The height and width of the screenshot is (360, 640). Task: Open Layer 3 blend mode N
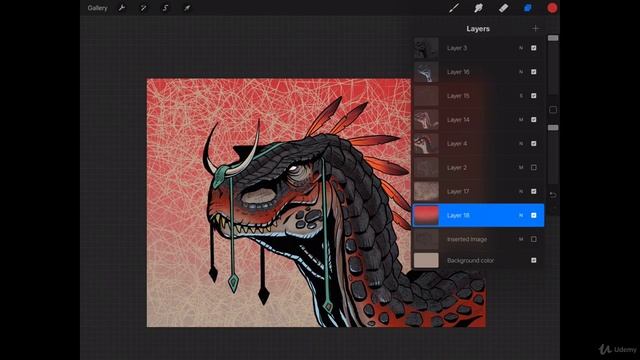coord(521,48)
